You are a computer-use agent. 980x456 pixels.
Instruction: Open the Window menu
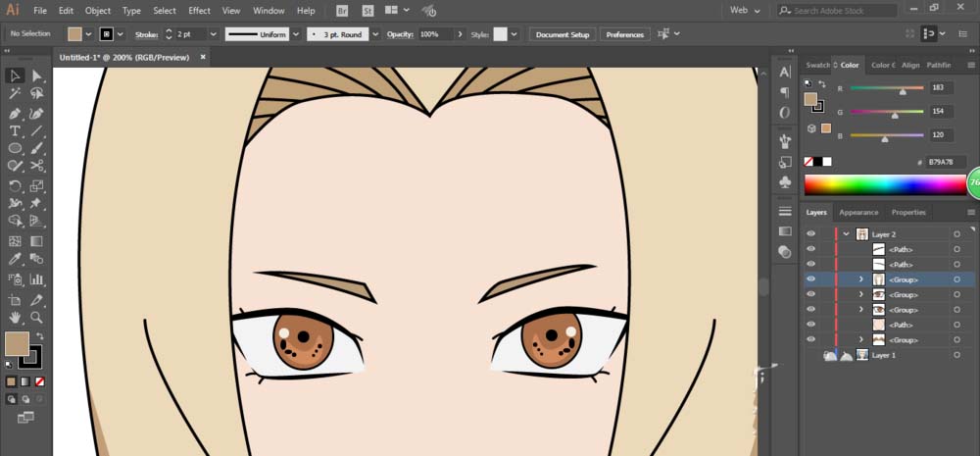tap(269, 11)
